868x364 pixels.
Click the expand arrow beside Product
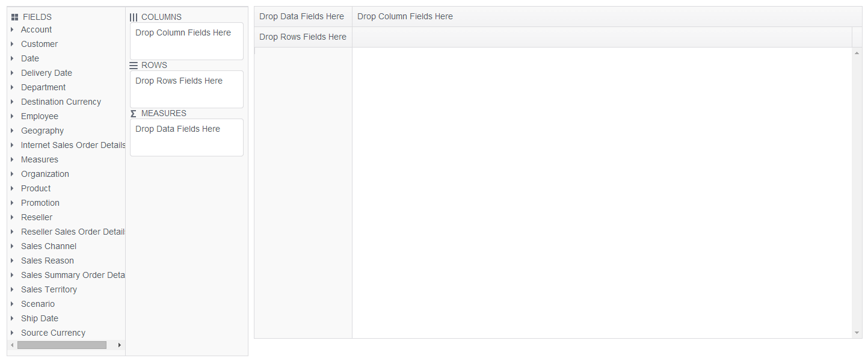(x=13, y=188)
